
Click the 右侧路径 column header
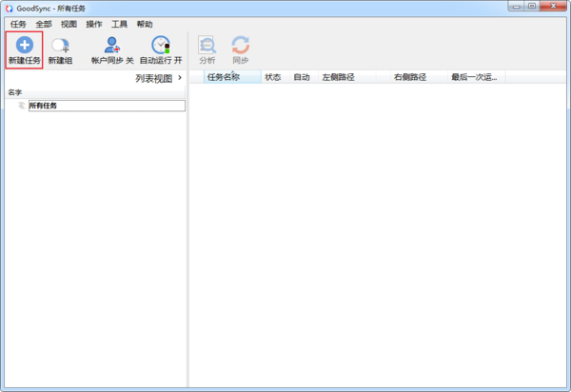tap(409, 77)
